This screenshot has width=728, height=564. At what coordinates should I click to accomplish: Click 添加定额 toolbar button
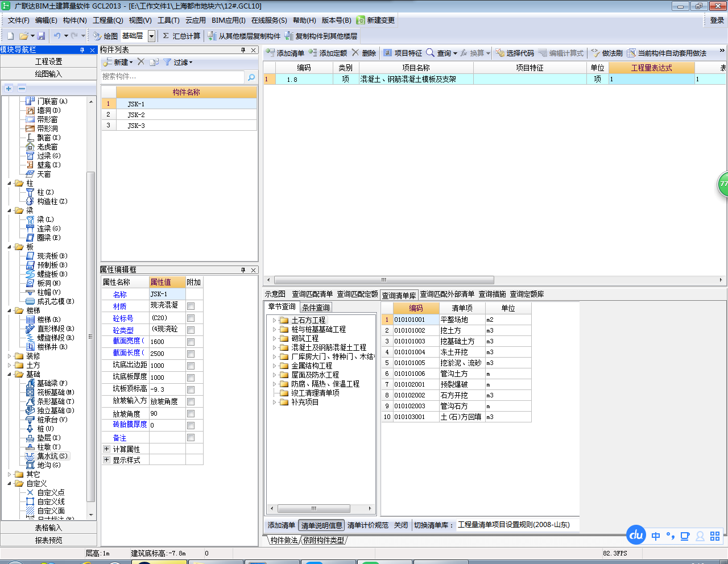coord(328,53)
